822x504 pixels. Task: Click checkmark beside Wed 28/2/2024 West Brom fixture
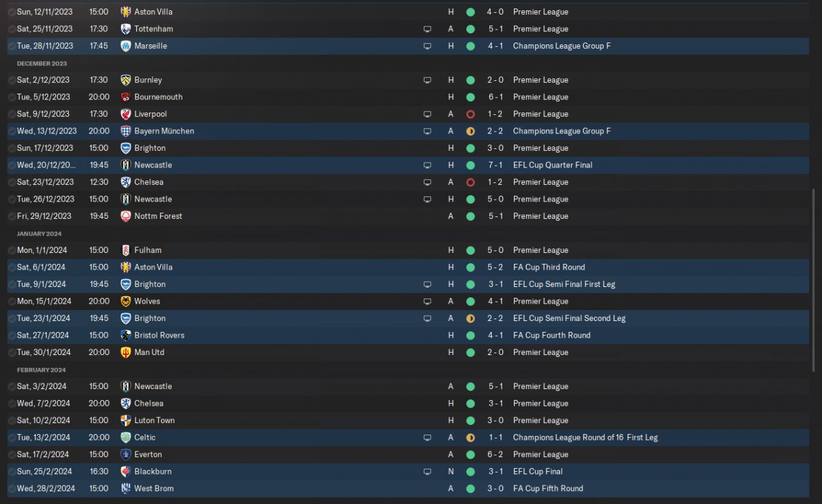tap(12, 489)
